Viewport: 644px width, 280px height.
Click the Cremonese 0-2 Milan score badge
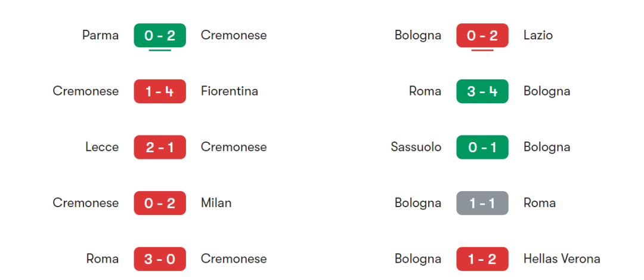[x=160, y=203]
